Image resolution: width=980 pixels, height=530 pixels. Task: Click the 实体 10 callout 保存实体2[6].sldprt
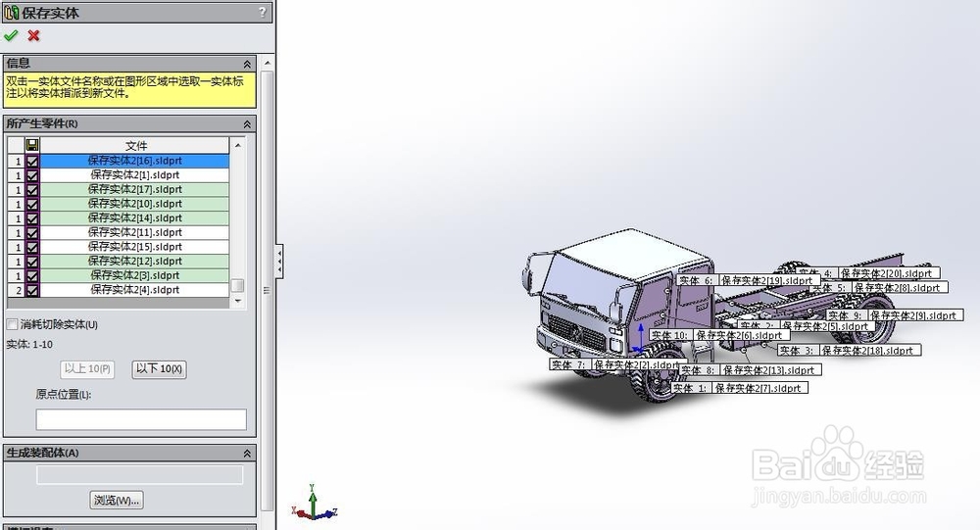718,335
